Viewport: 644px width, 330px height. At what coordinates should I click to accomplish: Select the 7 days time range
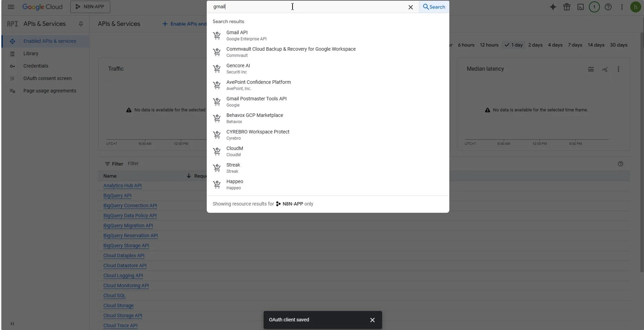575,45
